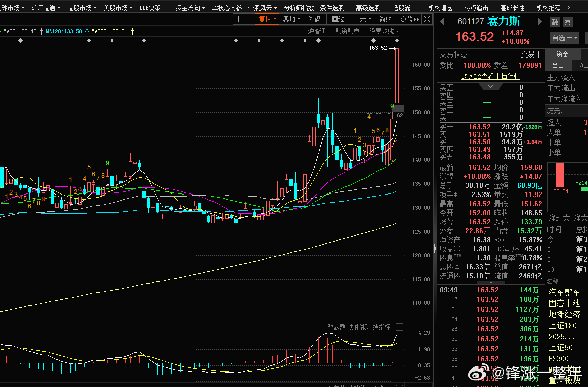Open 高级选股 menu item
The width and height of the screenshot is (588, 387).
click(x=368, y=8)
